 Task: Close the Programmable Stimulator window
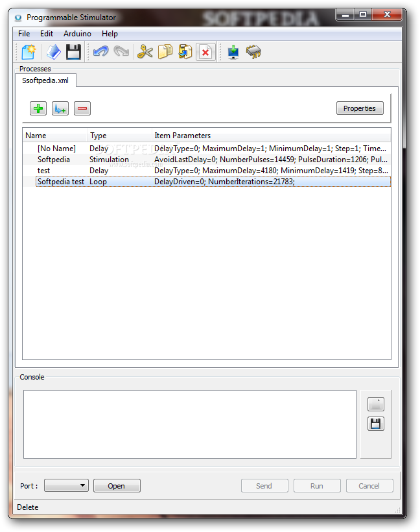tap(387, 15)
